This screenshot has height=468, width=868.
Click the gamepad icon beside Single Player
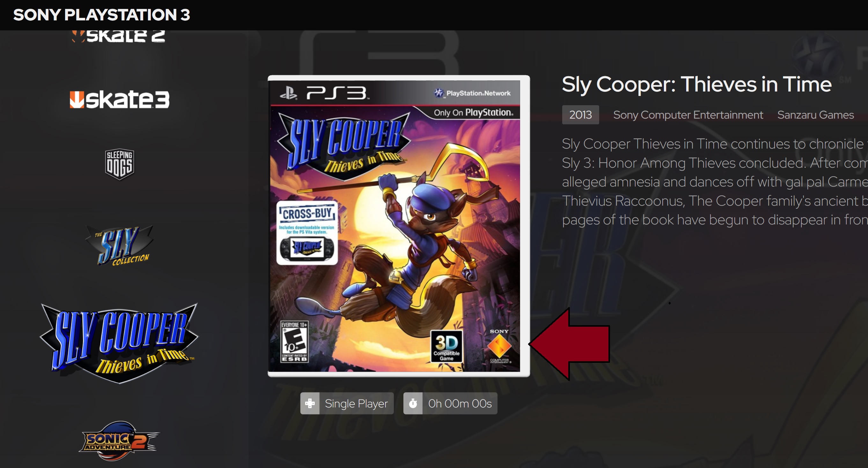[310, 403]
